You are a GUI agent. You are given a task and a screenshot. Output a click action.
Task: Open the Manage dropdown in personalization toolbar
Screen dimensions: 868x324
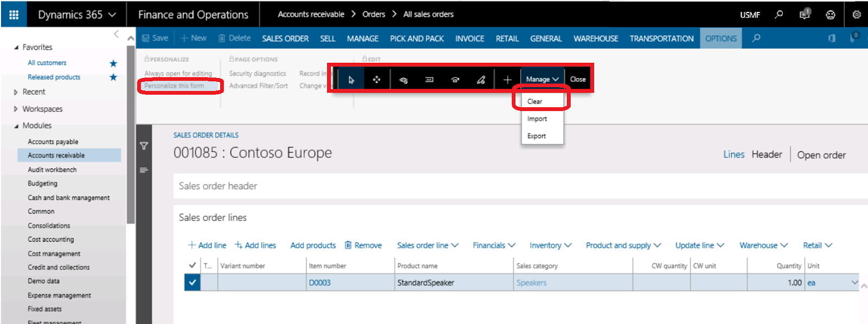542,79
